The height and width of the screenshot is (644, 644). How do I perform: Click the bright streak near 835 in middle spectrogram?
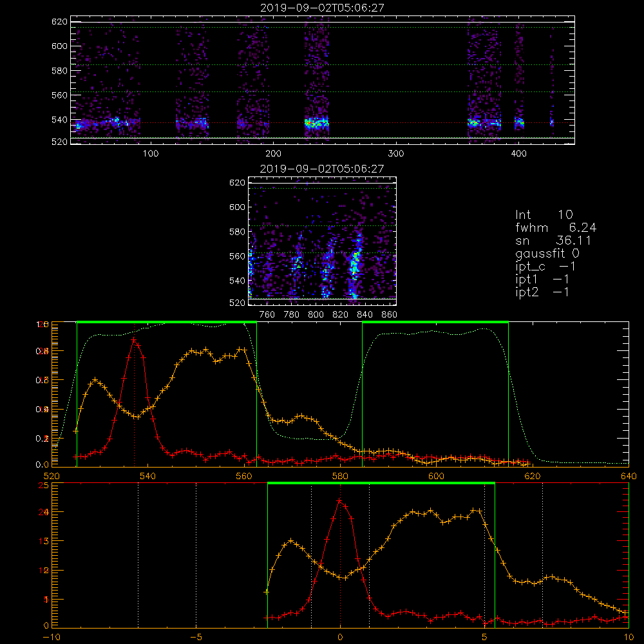(x=355, y=265)
